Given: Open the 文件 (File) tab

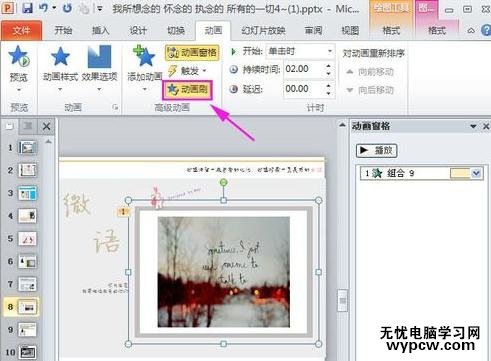Looking at the screenshot, I should [x=21, y=31].
